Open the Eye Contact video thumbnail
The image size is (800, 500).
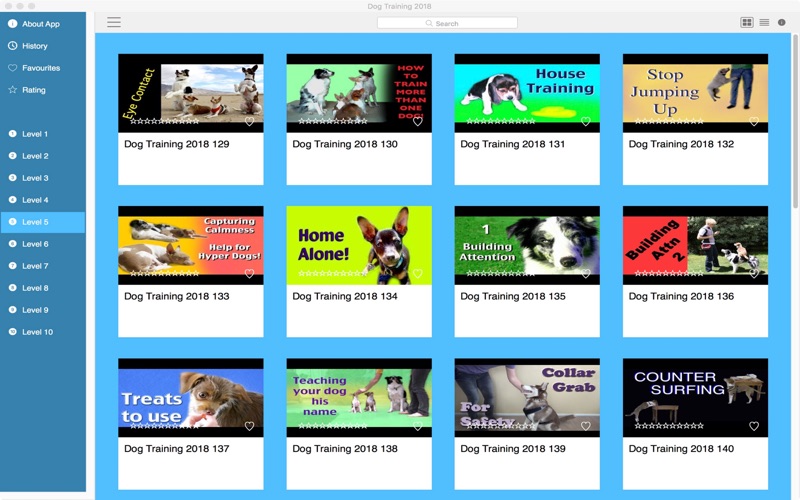pos(191,93)
